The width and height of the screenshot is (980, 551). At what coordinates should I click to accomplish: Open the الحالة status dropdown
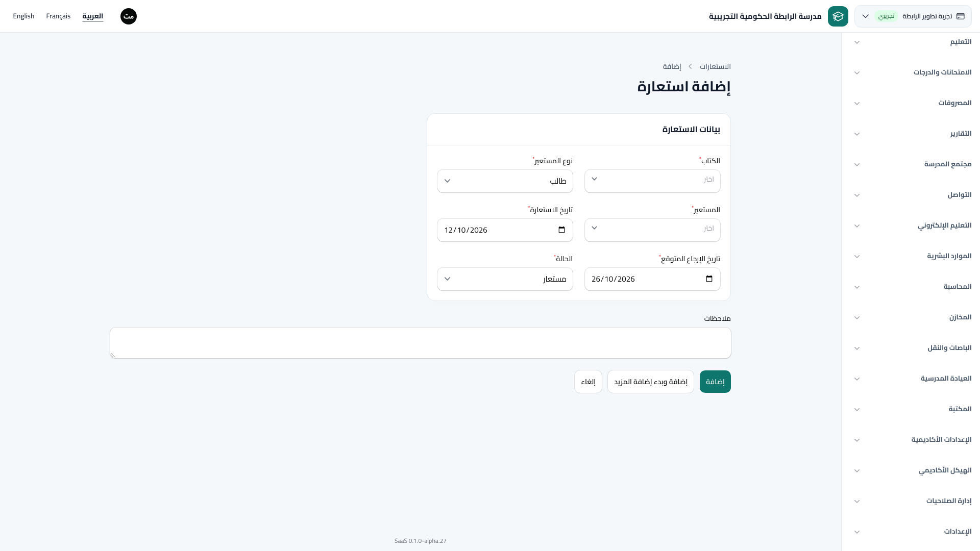pyautogui.click(x=505, y=279)
